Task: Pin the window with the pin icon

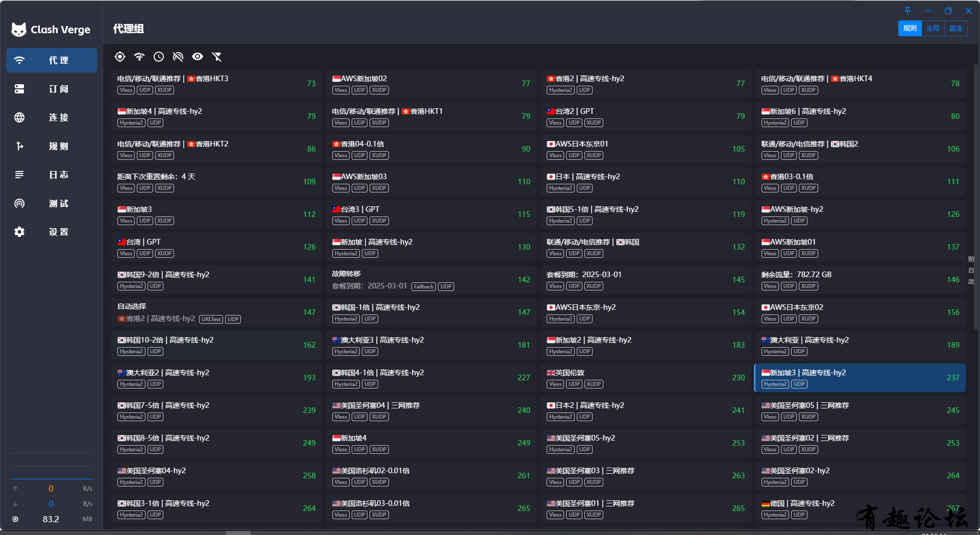Action: click(908, 10)
